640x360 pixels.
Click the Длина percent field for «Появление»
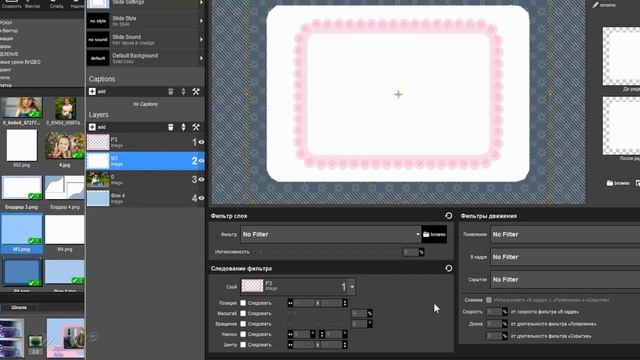coord(494,324)
